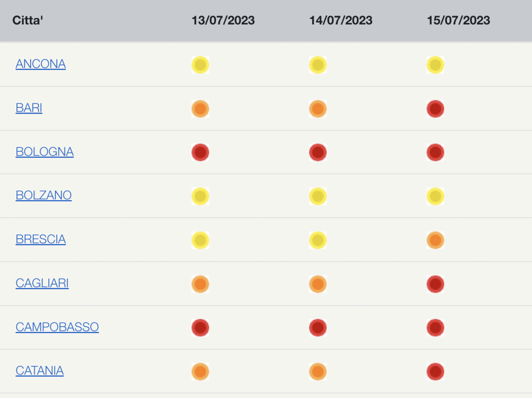Click Brescia's orange dot for 15/07/2023
532x398 pixels.
435,240
